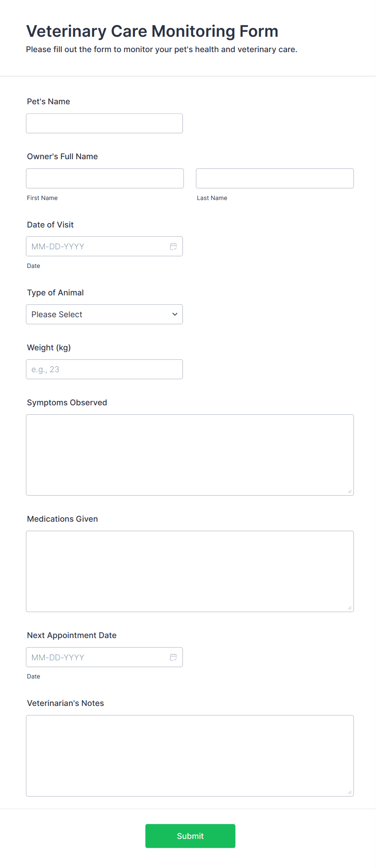Image resolution: width=376 pixels, height=868 pixels.
Task: Click the Veterinarian's Notes resize handle
Action: pyautogui.click(x=350, y=792)
